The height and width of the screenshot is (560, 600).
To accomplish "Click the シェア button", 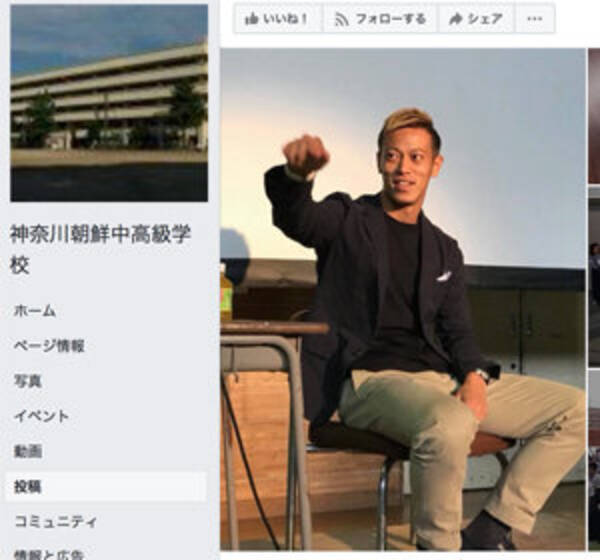I will point(476,18).
